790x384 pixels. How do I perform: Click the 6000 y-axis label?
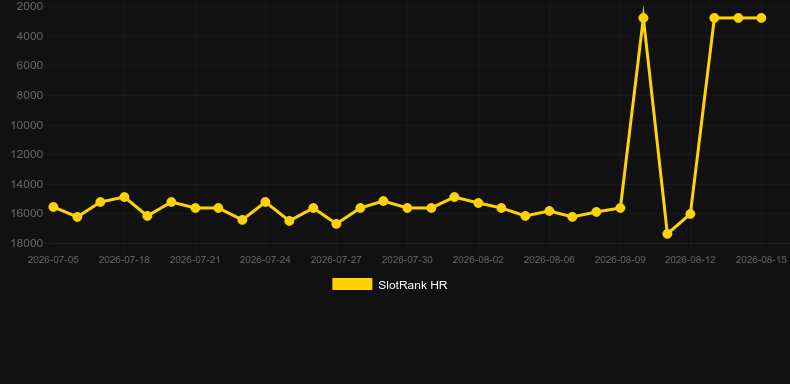30,66
